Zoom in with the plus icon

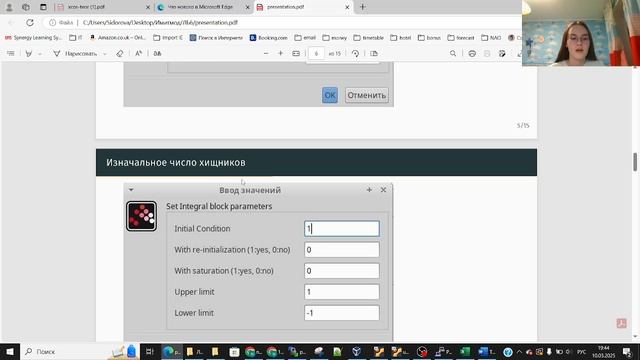pos(280,53)
